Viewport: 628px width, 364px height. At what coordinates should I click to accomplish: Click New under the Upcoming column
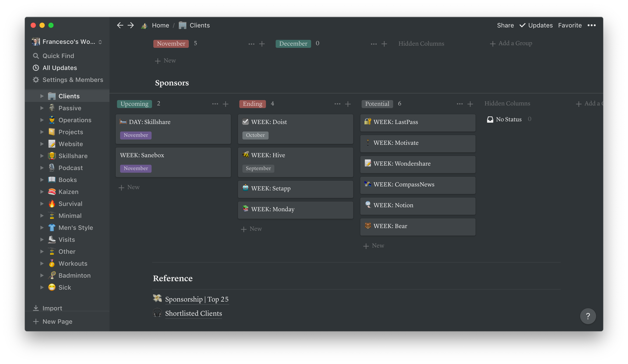pos(129,187)
